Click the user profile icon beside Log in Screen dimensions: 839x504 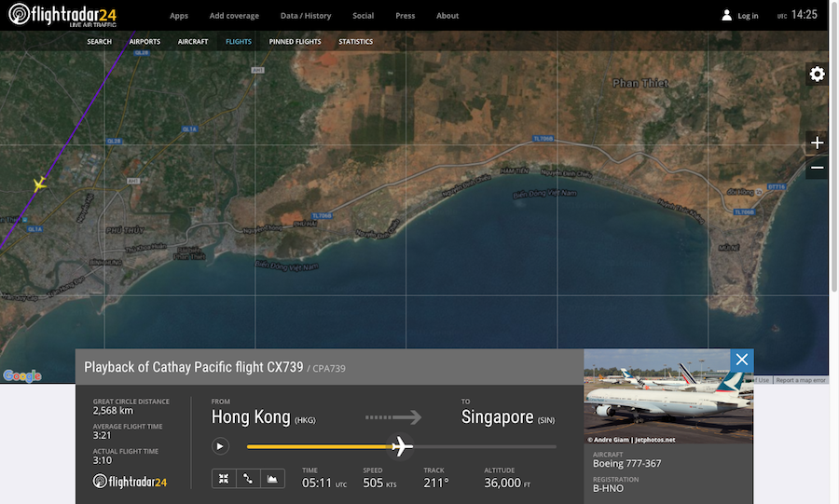pyautogui.click(x=726, y=16)
